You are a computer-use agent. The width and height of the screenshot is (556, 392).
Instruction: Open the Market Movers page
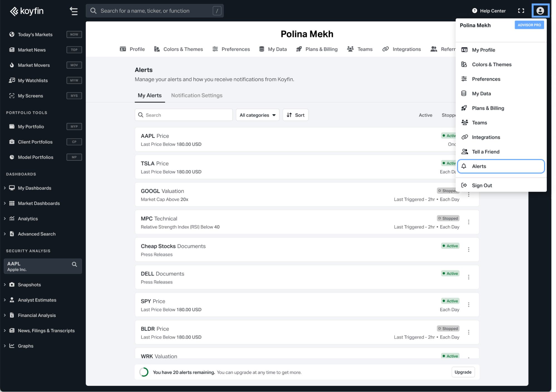34,65
